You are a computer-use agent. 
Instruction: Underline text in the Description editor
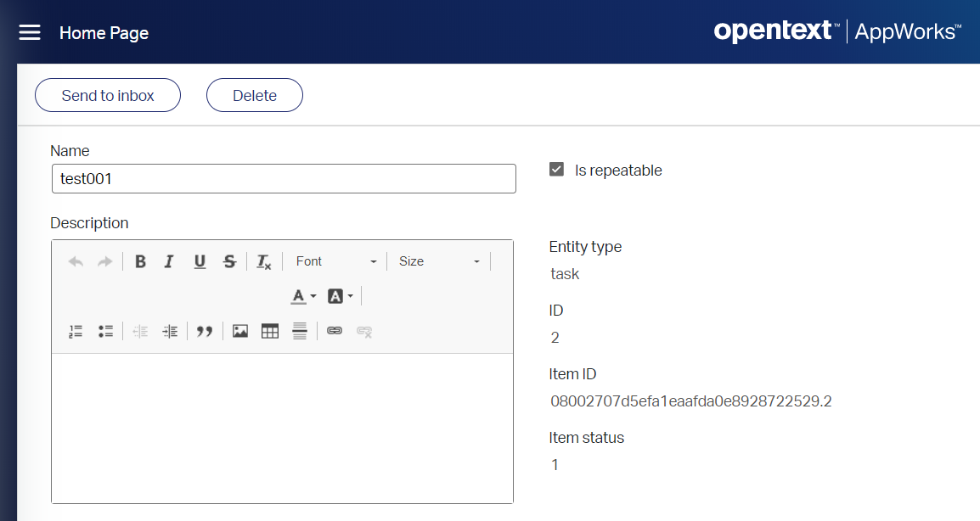click(x=200, y=261)
